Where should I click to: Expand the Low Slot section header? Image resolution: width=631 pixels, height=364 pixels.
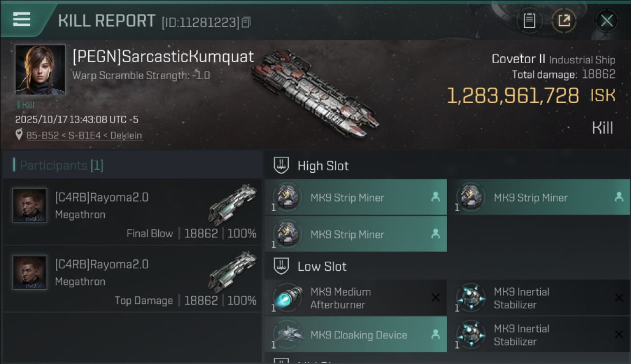(x=322, y=266)
